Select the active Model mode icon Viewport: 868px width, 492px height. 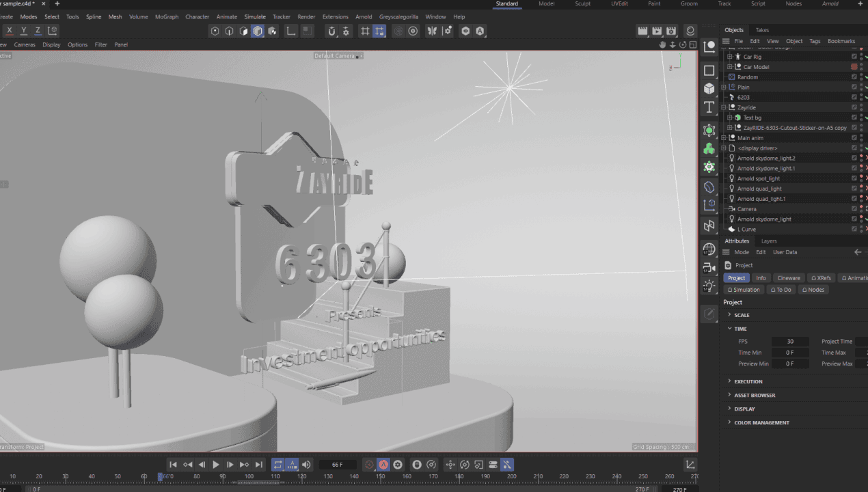258,31
